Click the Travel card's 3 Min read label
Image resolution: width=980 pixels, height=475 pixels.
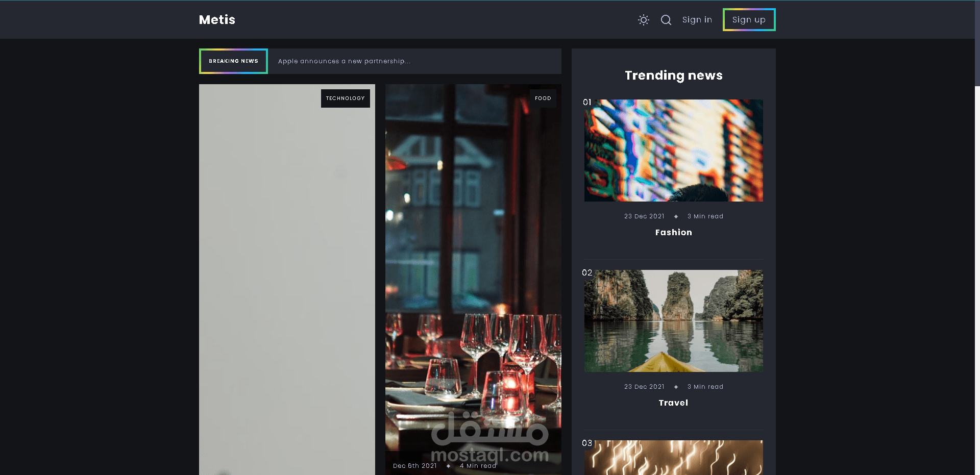coord(705,387)
